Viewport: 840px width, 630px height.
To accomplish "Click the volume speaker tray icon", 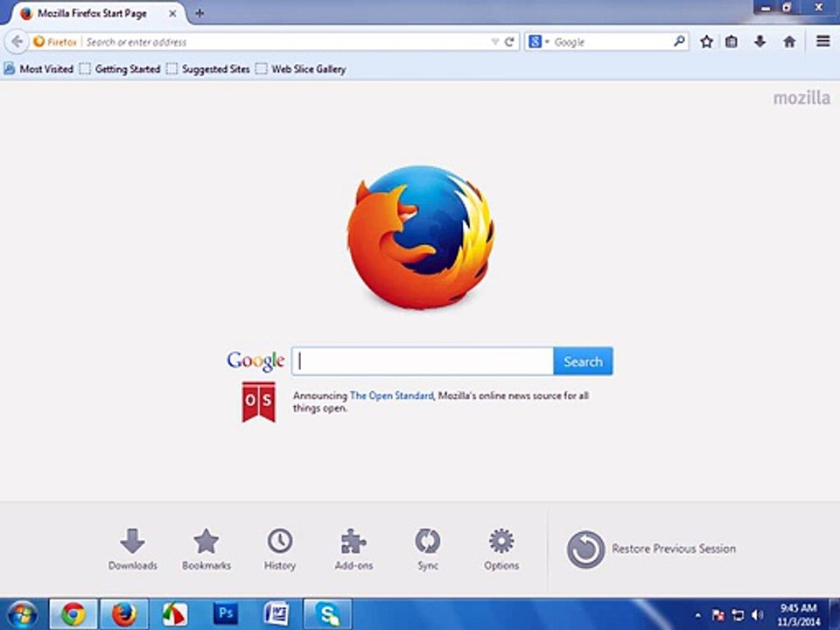I will [x=757, y=615].
